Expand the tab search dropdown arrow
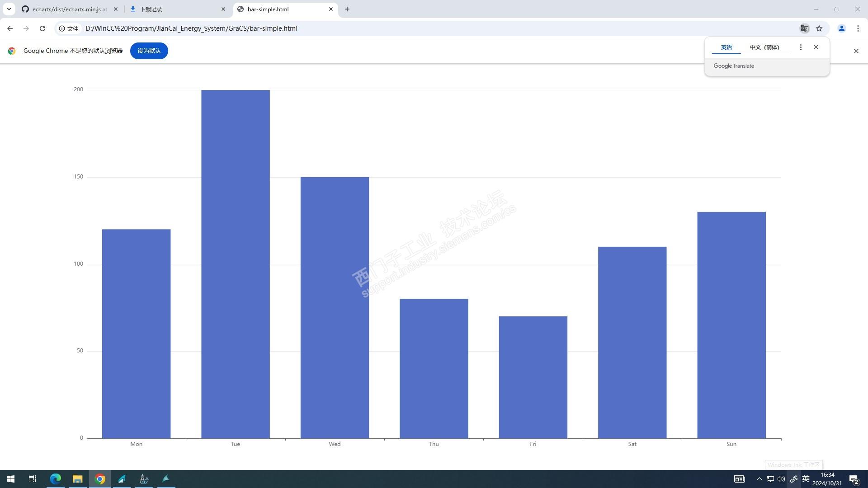868x488 pixels. 9,9
